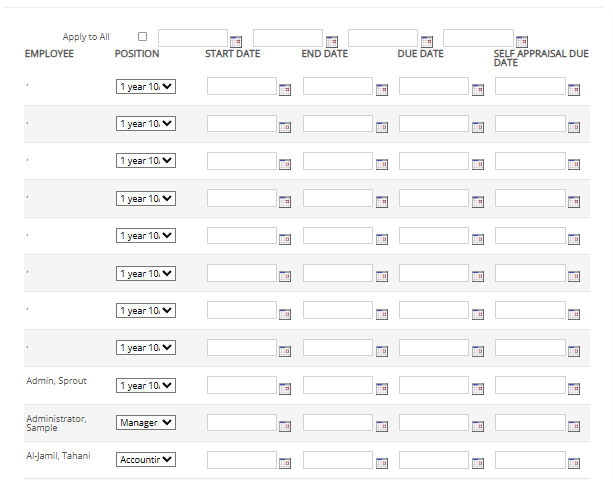Expand the first row's position dropdown
The height and width of the screenshot is (487, 613).
click(146, 86)
